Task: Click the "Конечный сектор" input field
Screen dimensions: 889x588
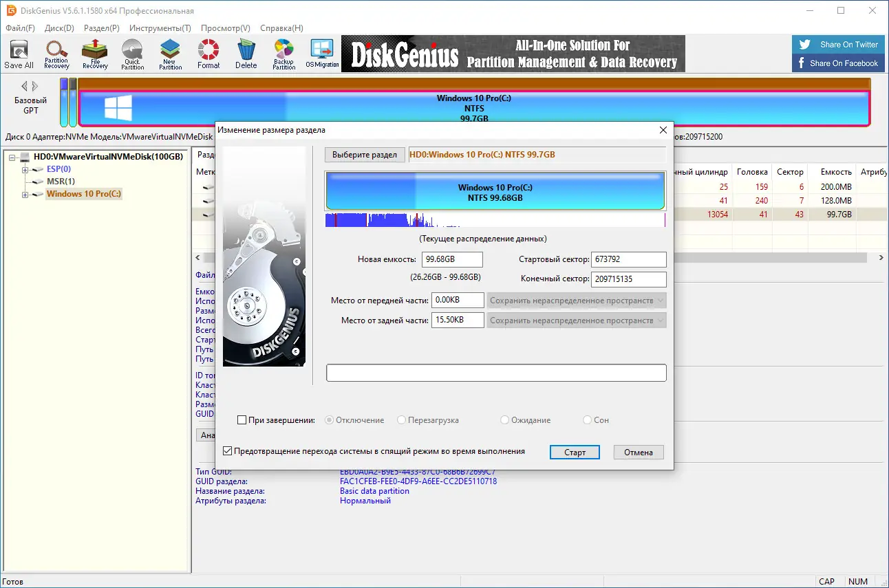Action: 628,279
